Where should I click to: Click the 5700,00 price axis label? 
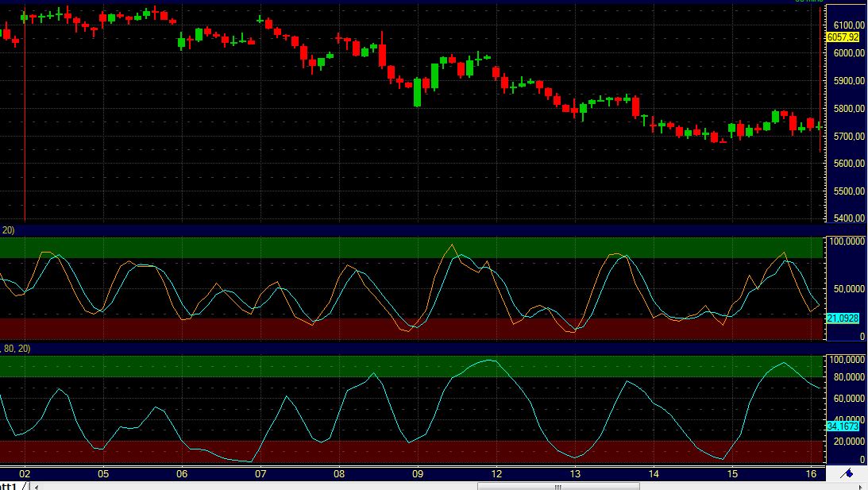point(849,137)
